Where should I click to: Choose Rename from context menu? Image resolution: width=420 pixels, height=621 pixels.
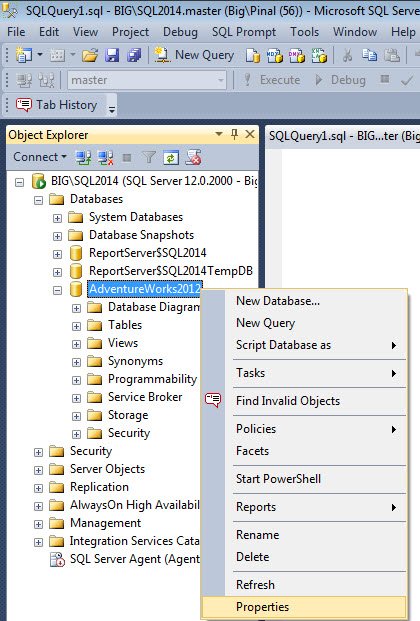304,535
